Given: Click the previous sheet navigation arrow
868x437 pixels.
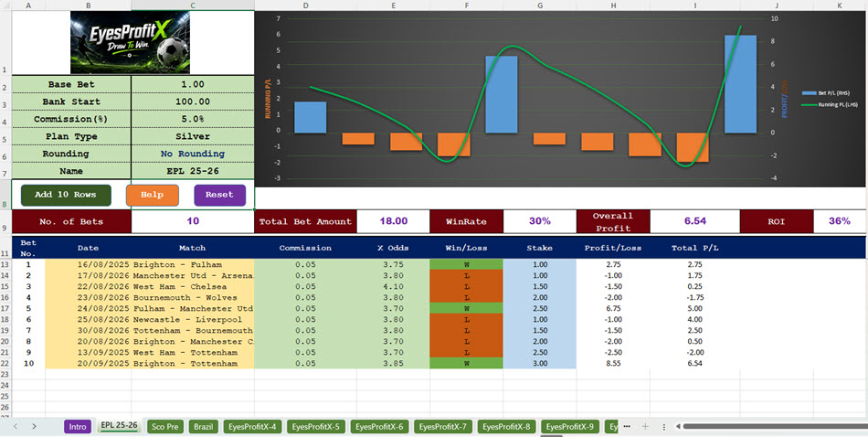Looking at the screenshot, I should [16, 426].
